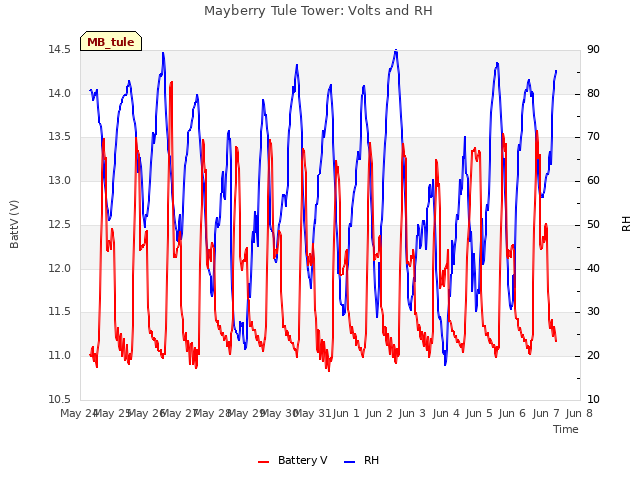640x480 pixels.
Task: Click the 13.5 tick on BattV axis
Action: coord(59,136)
